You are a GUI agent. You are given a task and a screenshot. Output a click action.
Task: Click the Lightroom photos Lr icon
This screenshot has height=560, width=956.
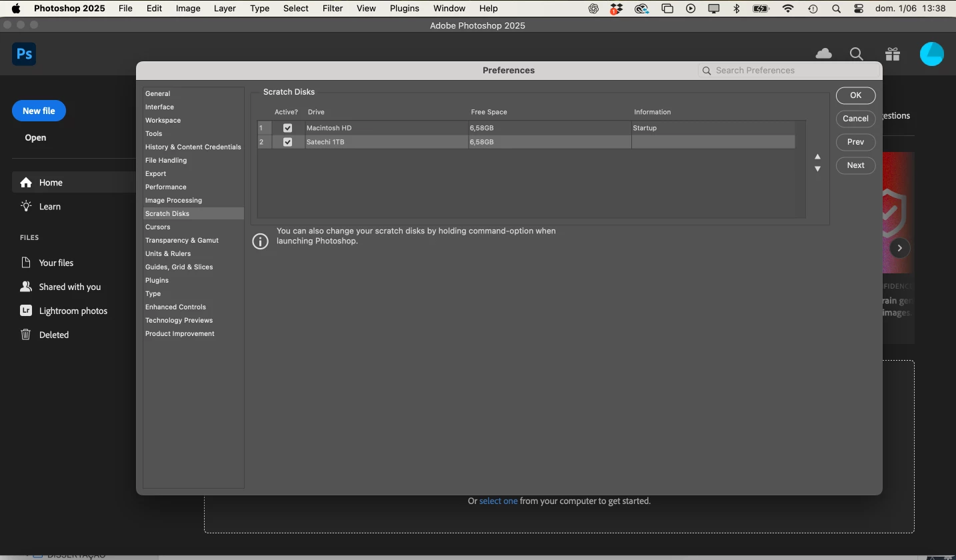(26, 311)
